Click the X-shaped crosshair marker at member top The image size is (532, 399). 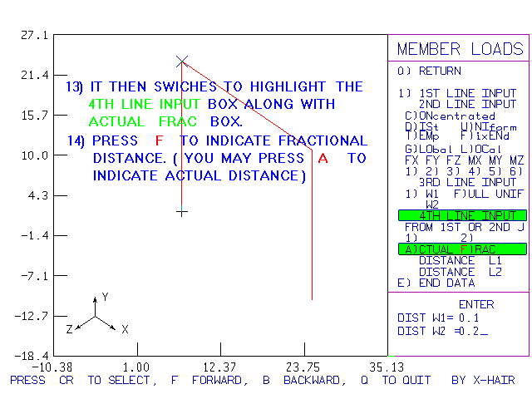(182, 62)
